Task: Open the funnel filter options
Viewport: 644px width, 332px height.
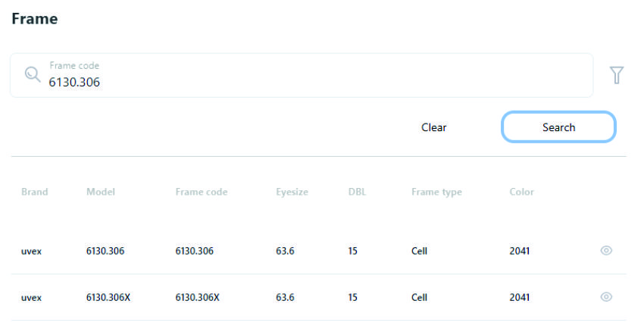Action: pos(617,75)
